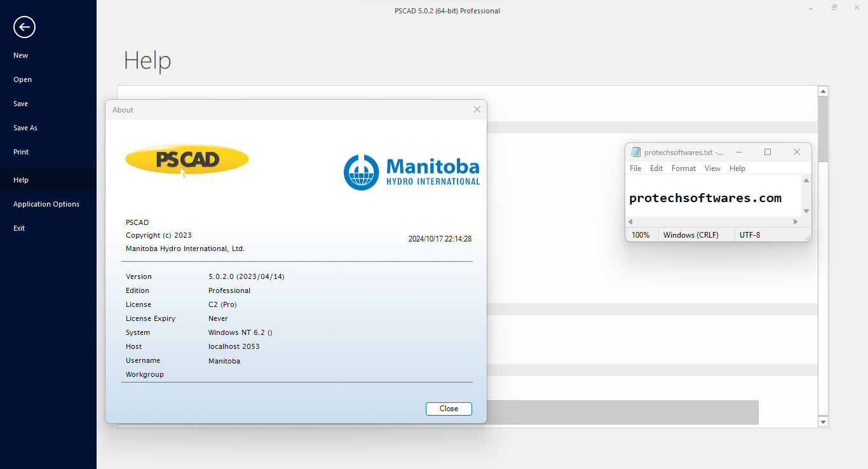Open the New menu entry
The image size is (868, 469).
pyautogui.click(x=21, y=55)
